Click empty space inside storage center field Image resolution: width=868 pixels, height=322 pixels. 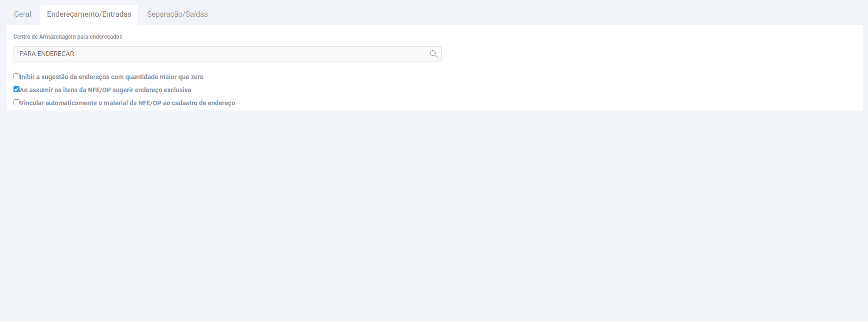[x=251, y=54]
